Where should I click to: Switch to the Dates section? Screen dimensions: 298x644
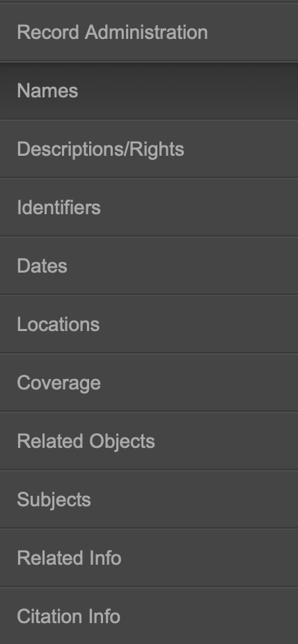149,266
